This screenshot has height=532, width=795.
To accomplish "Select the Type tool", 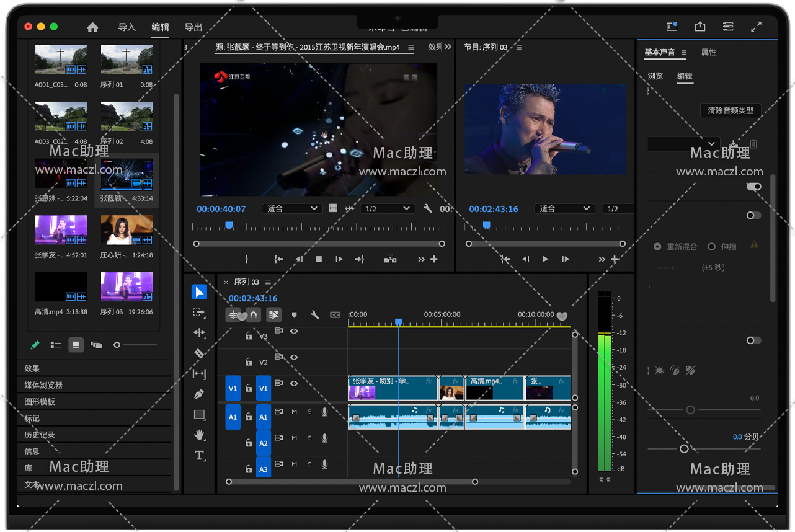I will [x=199, y=456].
